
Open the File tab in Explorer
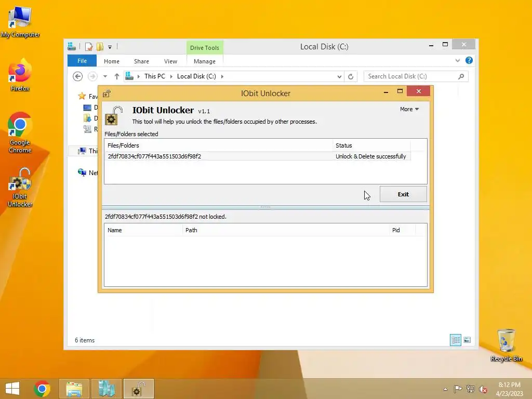(x=82, y=61)
